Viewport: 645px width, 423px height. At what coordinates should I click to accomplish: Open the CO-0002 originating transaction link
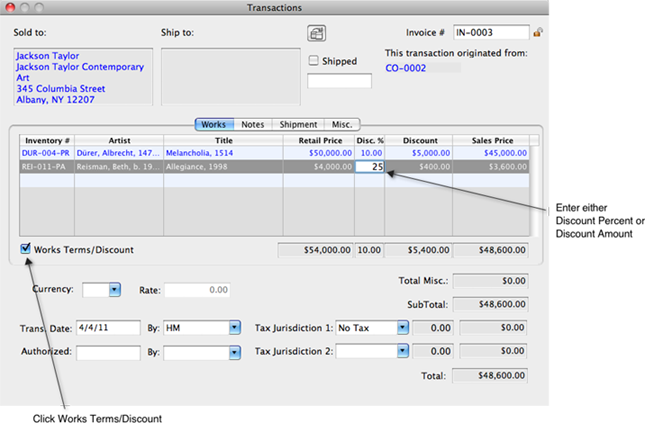(x=405, y=69)
